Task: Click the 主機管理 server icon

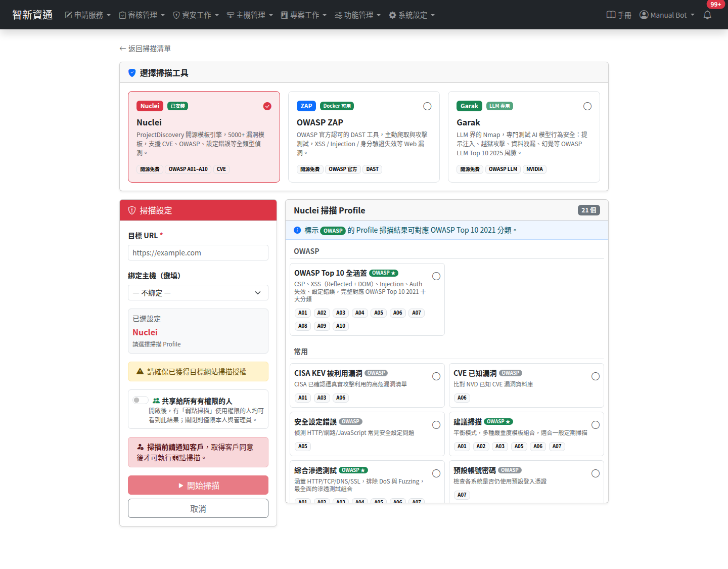Action: [231, 15]
